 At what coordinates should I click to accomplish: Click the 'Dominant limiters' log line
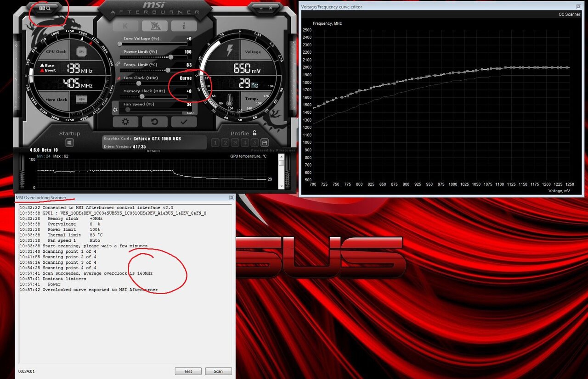pyautogui.click(x=53, y=279)
